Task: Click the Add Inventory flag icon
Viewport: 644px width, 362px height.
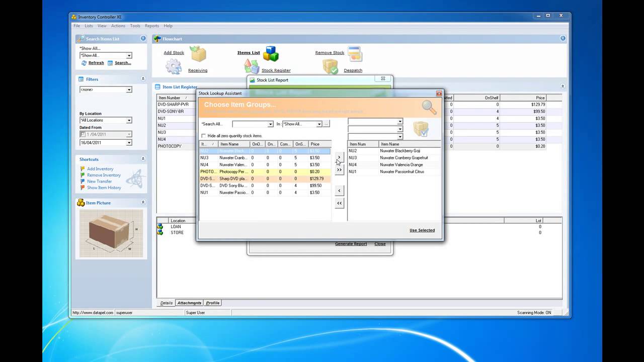Action: pyautogui.click(x=83, y=169)
